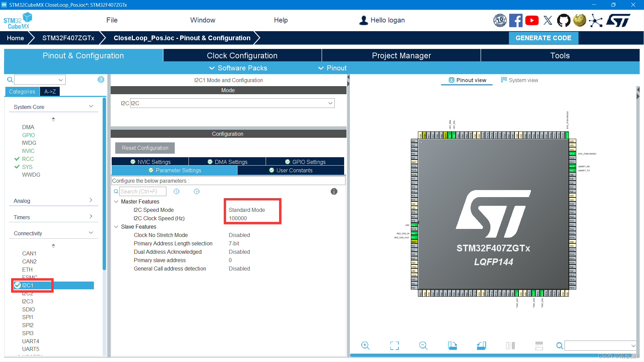The height and width of the screenshot is (362, 644).
Task: Zoom in on the pinout view
Action: pos(365,346)
